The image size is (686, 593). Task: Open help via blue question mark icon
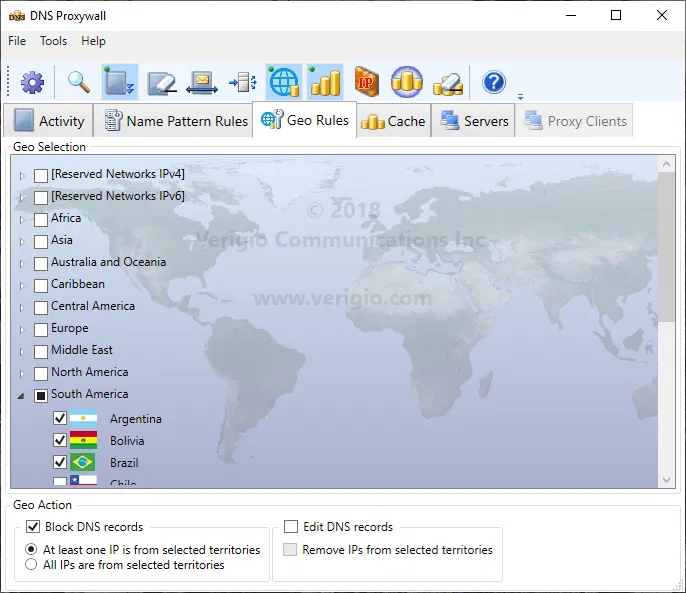pos(494,82)
